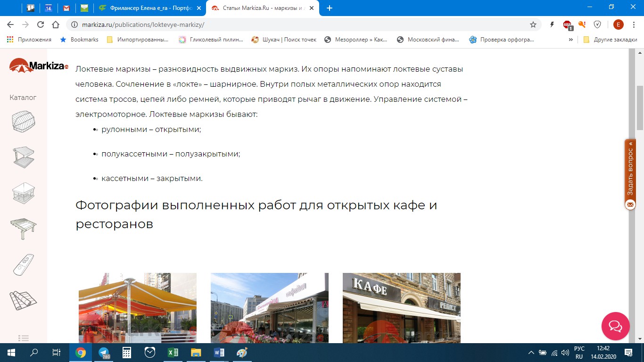Open Paint from the taskbar
644x362 pixels.
[242, 353]
